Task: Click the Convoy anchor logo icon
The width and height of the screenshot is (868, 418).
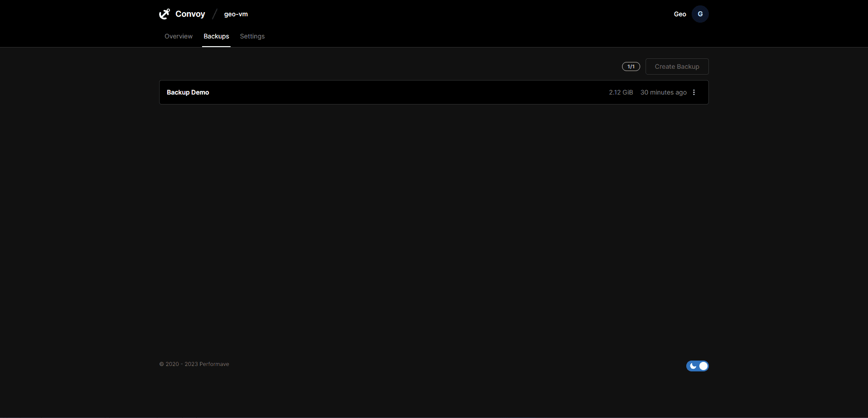Action: coord(165,14)
